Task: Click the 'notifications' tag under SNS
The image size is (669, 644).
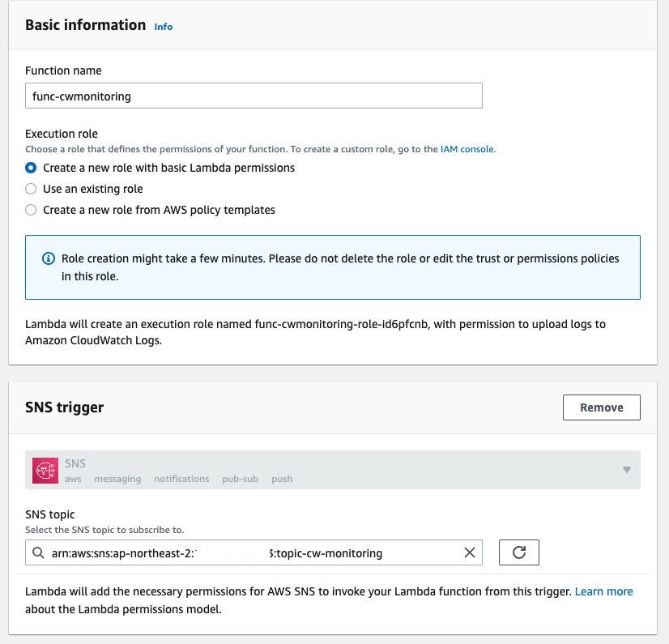Action: 181,479
